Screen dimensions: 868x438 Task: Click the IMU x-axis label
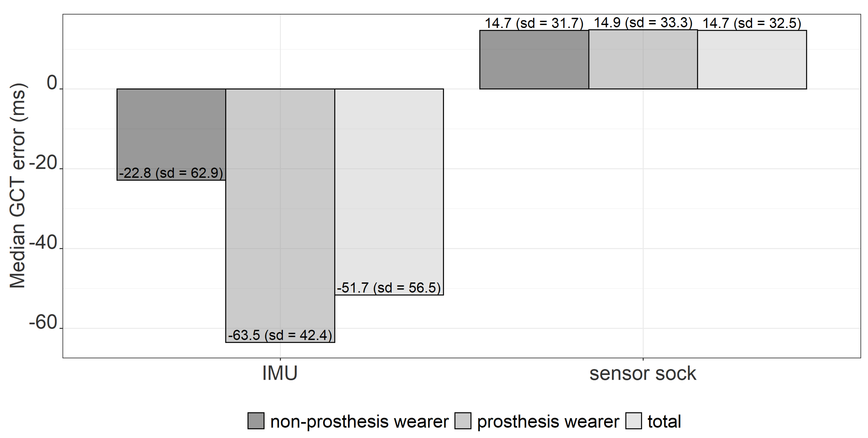pyautogui.click(x=280, y=373)
